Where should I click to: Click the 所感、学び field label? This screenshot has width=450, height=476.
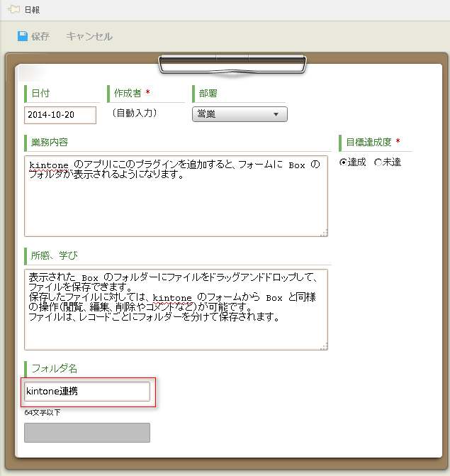point(54,255)
